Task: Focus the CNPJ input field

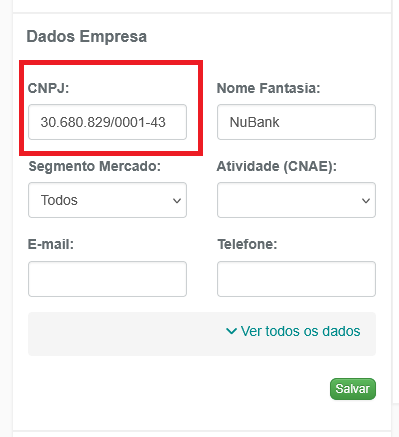Action: click(107, 122)
